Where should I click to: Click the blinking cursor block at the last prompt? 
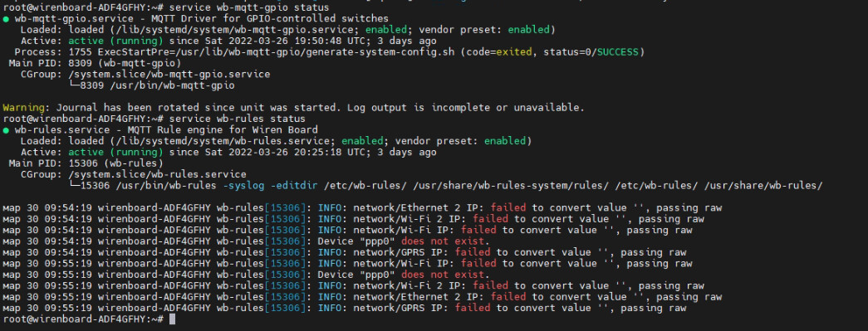[x=172, y=319]
